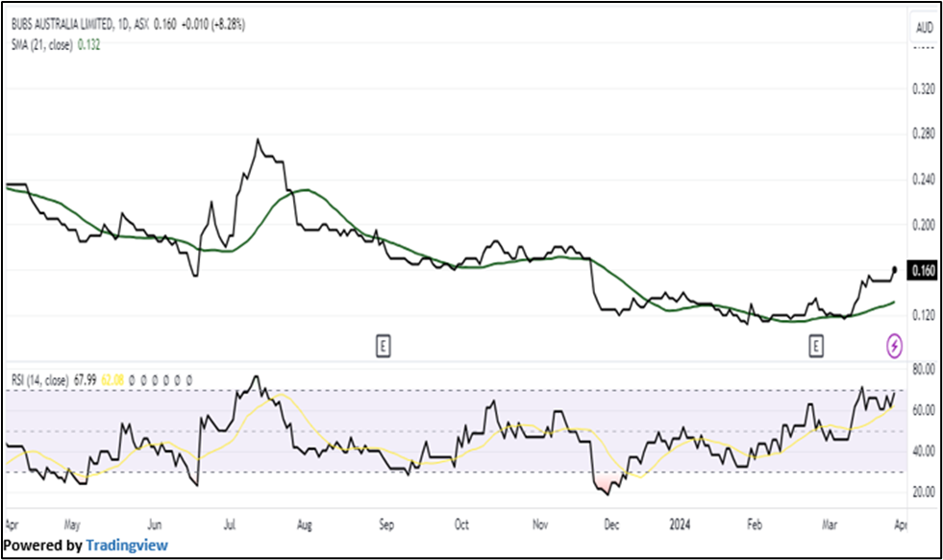Image resolution: width=943 pixels, height=560 pixels.
Task: Click the 40.00 RSI axis label
Action: click(x=924, y=450)
